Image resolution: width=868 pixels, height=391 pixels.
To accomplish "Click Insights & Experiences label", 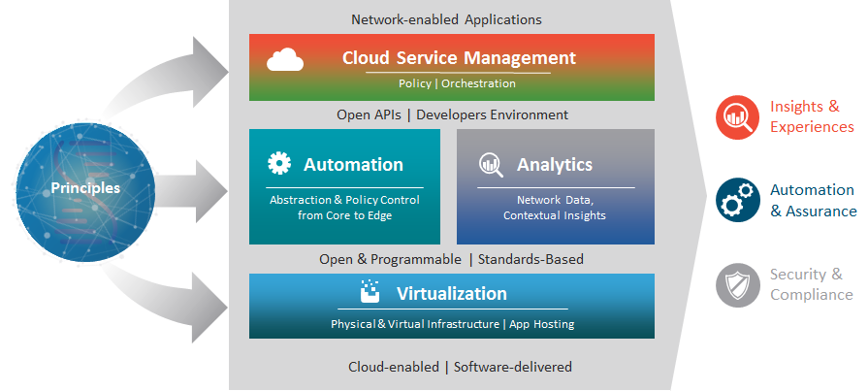I will click(x=812, y=116).
